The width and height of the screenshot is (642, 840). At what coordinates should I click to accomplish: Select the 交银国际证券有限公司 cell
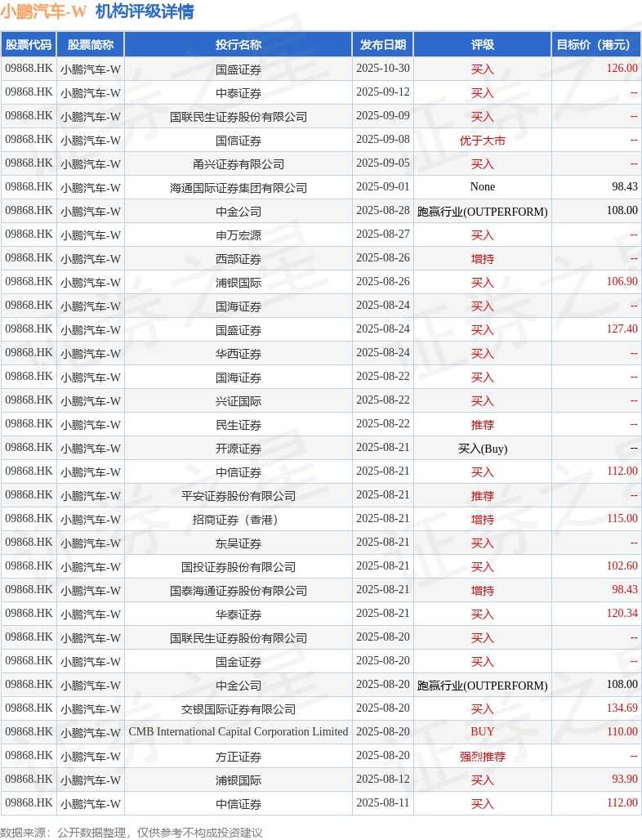(x=239, y=708)
